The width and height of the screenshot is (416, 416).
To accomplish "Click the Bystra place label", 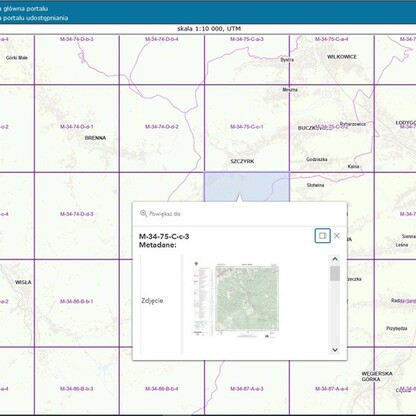I will pos(287,60).
